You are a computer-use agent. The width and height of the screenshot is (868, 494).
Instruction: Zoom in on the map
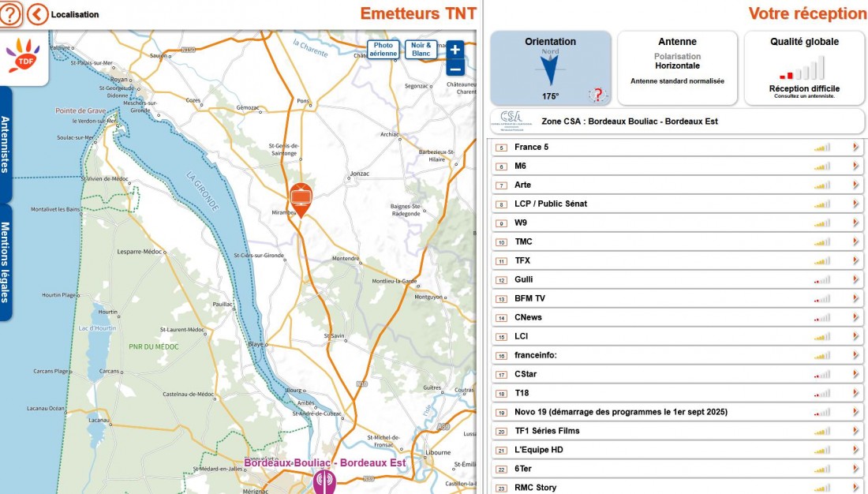455,50
